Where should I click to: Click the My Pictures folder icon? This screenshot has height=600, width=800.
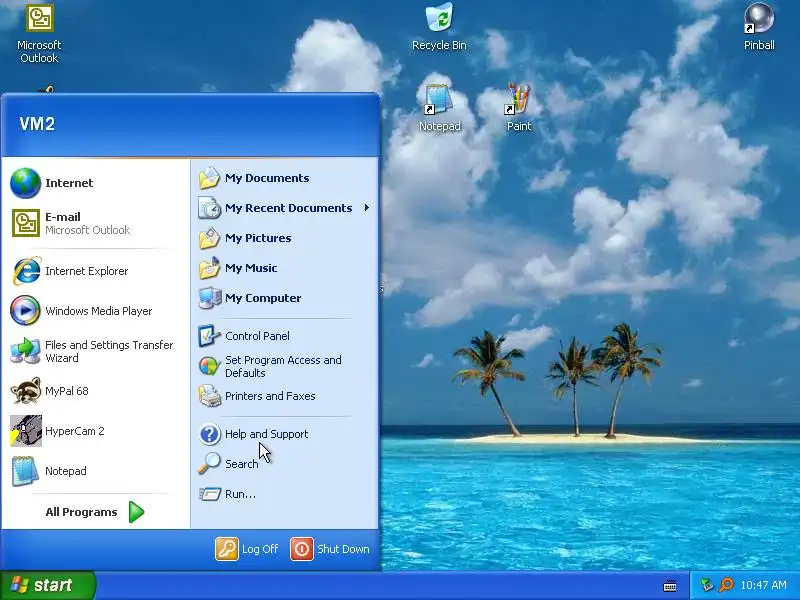pos(209,238)
